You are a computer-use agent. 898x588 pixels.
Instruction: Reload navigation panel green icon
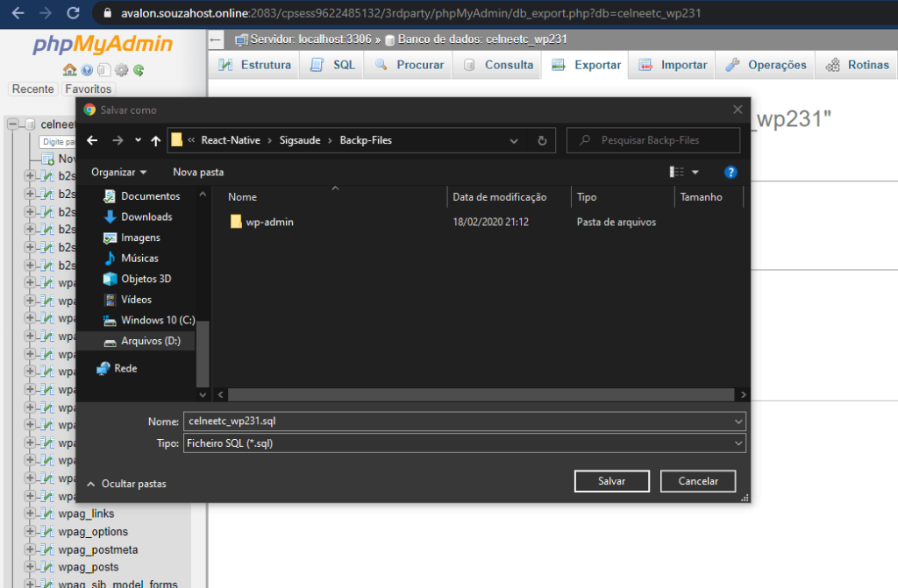139,70
